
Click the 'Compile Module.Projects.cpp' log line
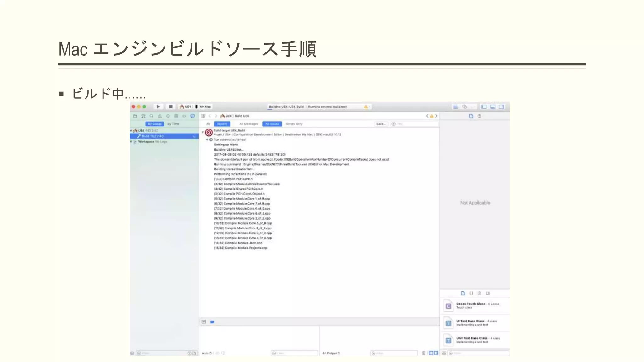pos(241,248)
